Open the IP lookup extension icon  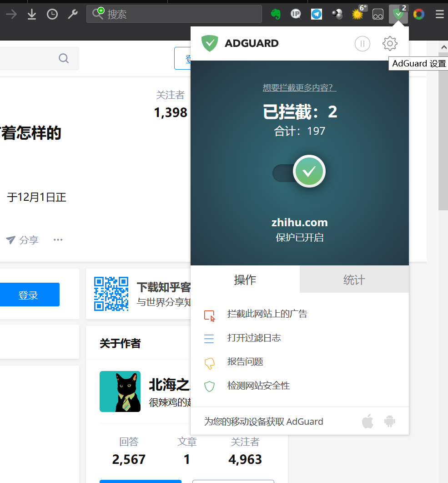296,14
